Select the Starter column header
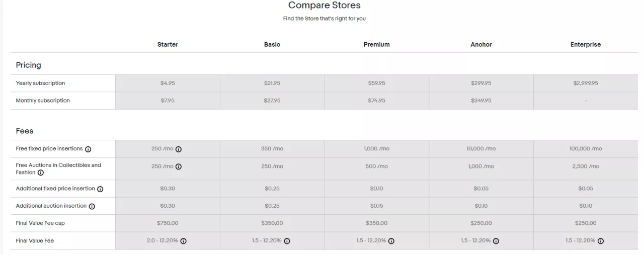The image size is (644, 255). (168, 44)
